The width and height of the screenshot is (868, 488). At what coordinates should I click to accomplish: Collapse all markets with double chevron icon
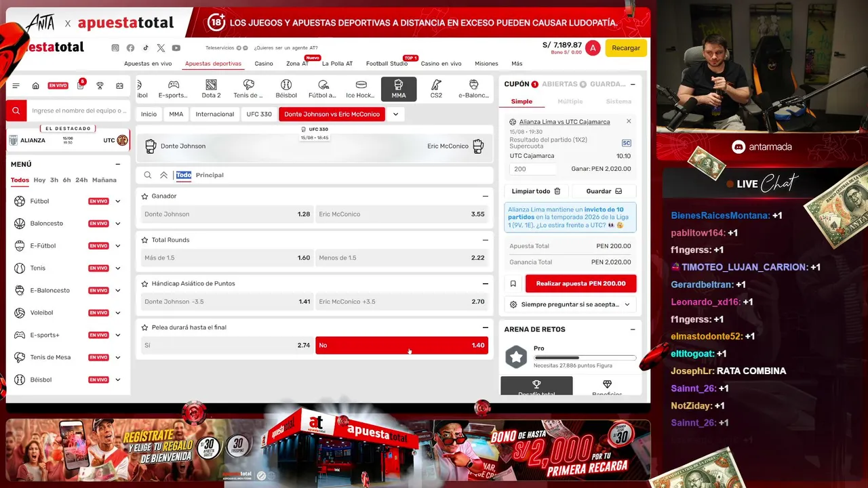click(163, 175)
